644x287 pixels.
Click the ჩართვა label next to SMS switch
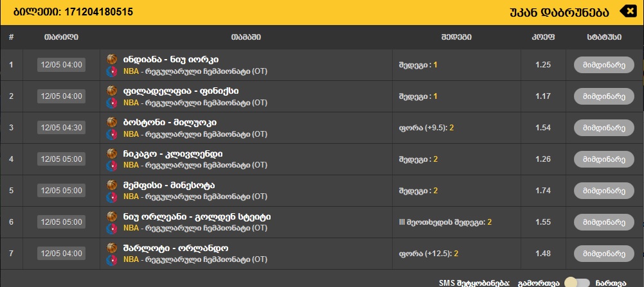[x=611, y=283]
